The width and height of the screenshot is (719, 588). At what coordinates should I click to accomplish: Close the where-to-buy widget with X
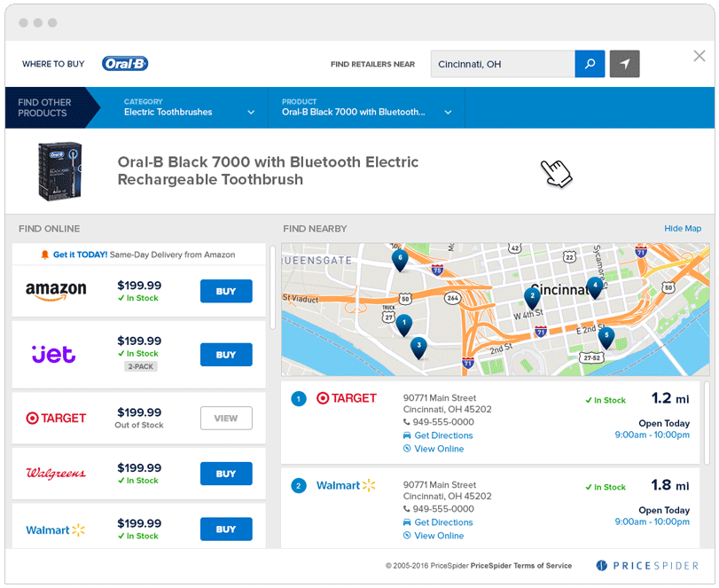pyautogui.click(x=699, y=56)
